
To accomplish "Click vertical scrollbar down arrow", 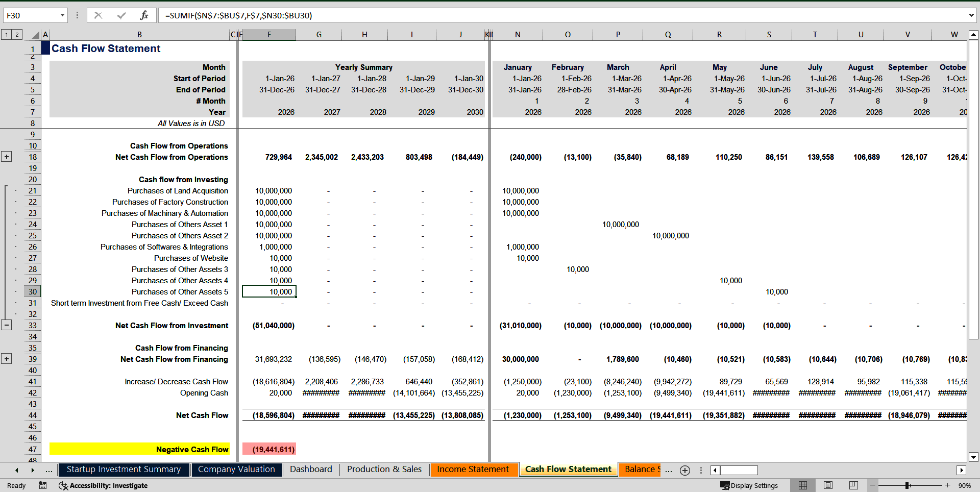I will (973, 457).
